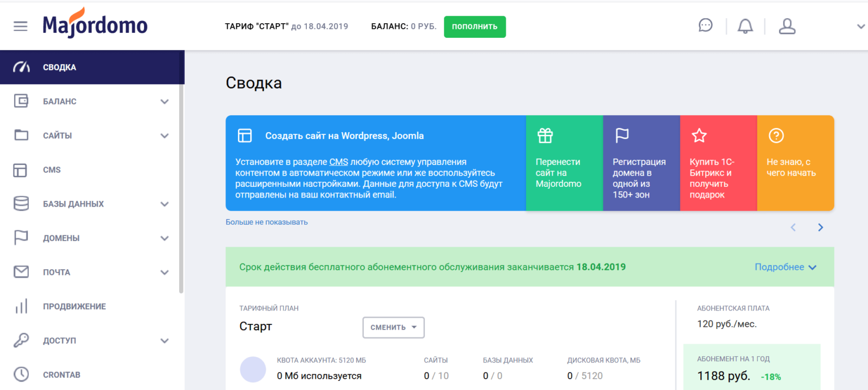Click the notifications bell icon

click(x=745, y=26)
